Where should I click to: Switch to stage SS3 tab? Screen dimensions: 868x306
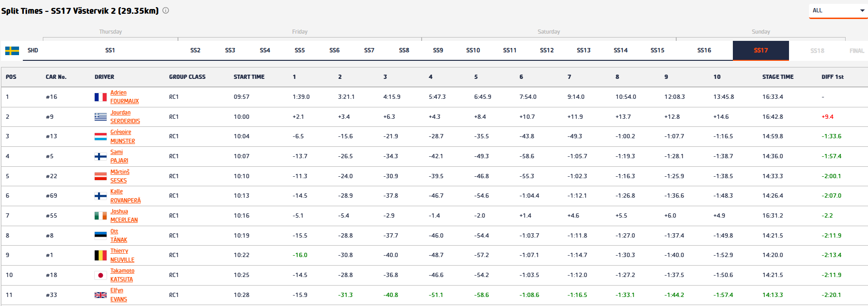230,50
